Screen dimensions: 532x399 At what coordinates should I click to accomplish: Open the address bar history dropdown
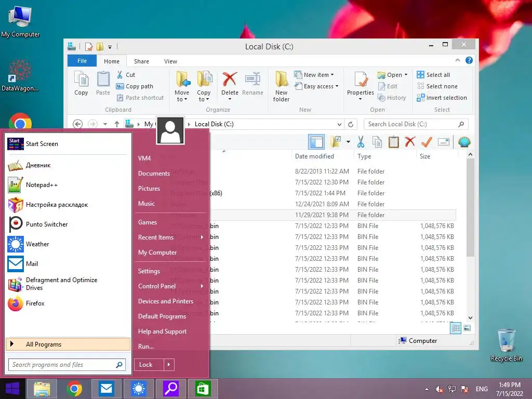click(339, 124)
